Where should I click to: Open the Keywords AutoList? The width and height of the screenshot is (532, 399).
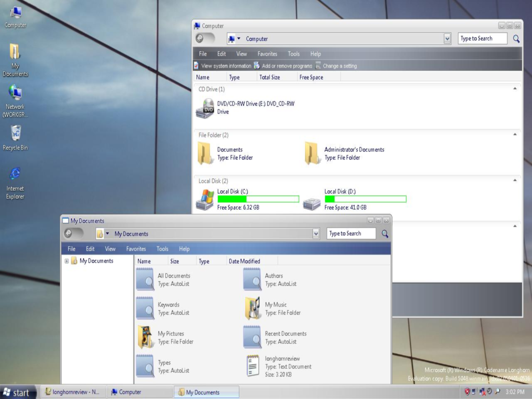click(x=145, y=308)
